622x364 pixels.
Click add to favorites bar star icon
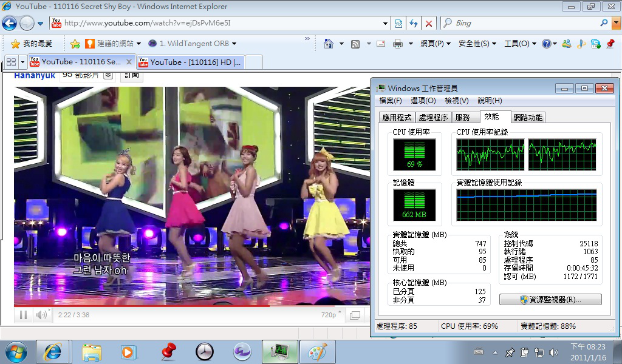pyautogui.click(x=75, y=44)
